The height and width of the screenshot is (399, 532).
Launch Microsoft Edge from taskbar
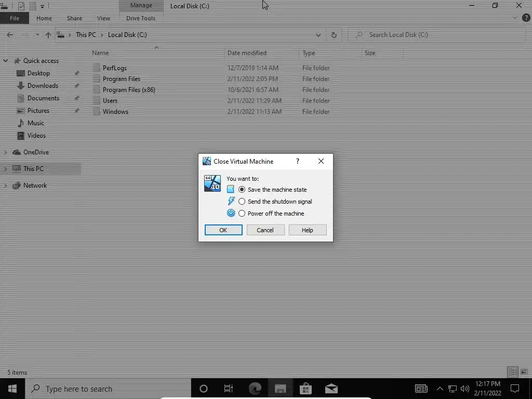click(x=255, y=389)
